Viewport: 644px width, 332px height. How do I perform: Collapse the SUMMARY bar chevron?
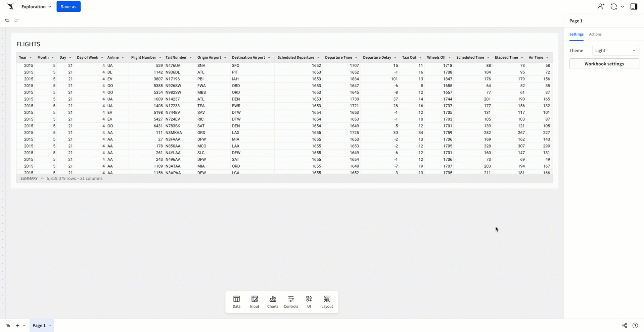coord(42,178)
